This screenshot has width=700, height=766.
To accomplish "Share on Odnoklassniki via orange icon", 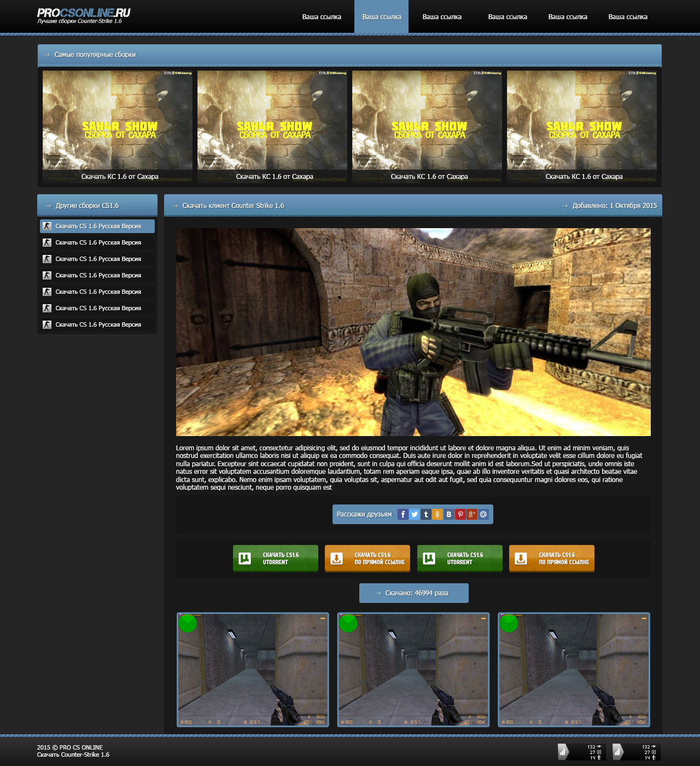I will click(x=437, y=514).
